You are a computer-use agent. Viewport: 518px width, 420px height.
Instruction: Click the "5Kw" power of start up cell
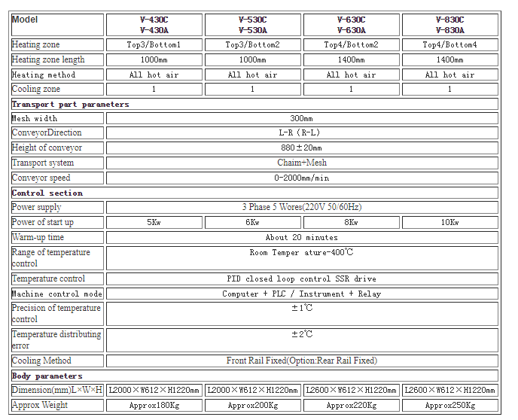[154, 223]
